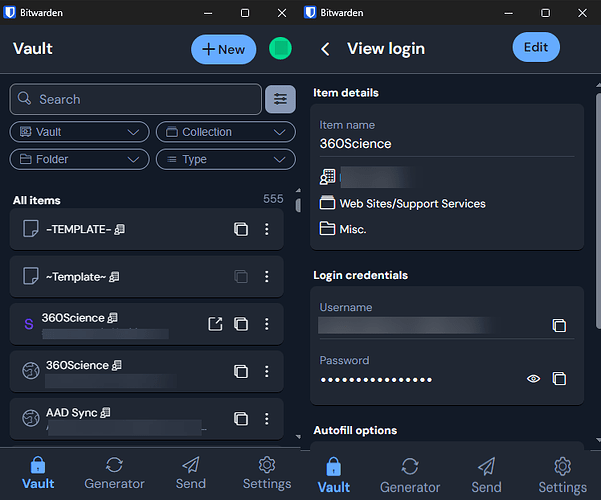Screen dimensions: 601x500
Task: Open Send tab in left window
Action: click(x=190, y=473)
